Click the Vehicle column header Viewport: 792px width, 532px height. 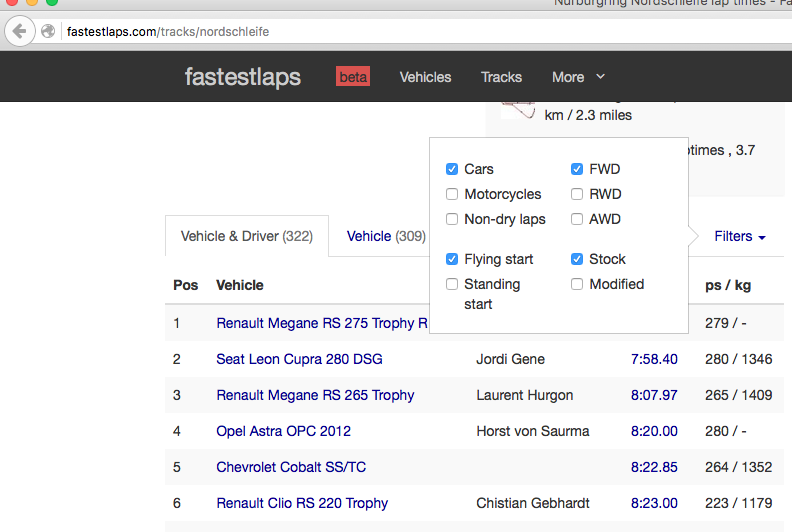(239, 285)
